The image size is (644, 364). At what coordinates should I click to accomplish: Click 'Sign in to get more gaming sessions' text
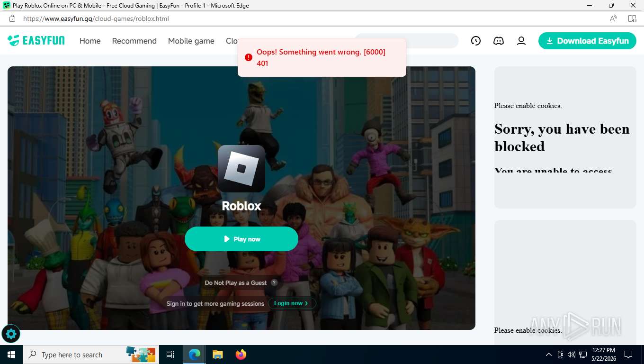tap(215, 303)
